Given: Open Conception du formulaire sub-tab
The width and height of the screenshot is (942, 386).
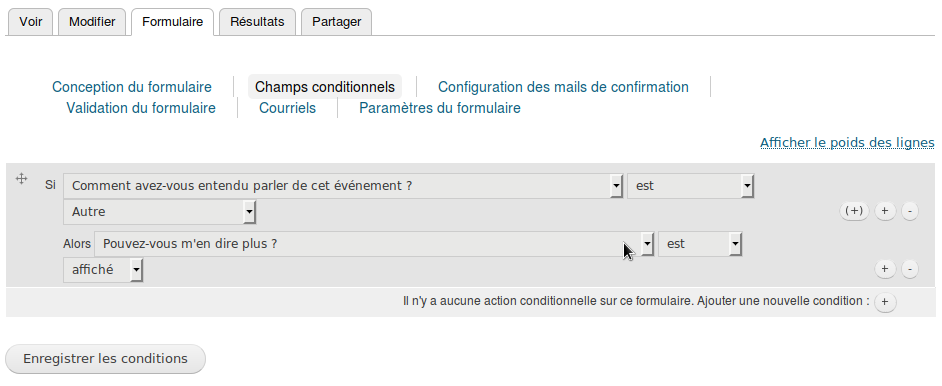Looking at the screenshot, I should [132, 87].
